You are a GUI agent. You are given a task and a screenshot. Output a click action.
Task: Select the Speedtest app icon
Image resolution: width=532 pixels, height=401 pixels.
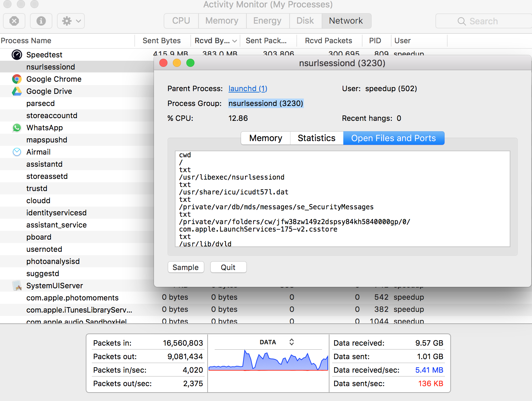(x=17, y=55)
